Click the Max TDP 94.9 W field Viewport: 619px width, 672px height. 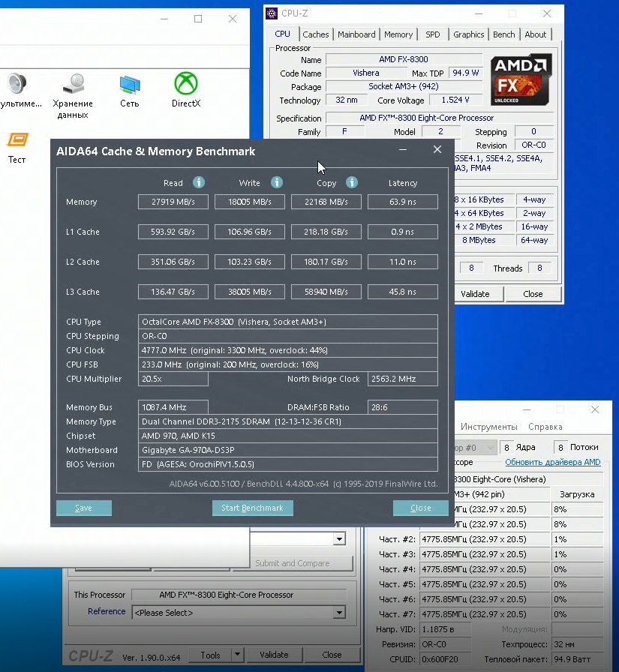465,73
